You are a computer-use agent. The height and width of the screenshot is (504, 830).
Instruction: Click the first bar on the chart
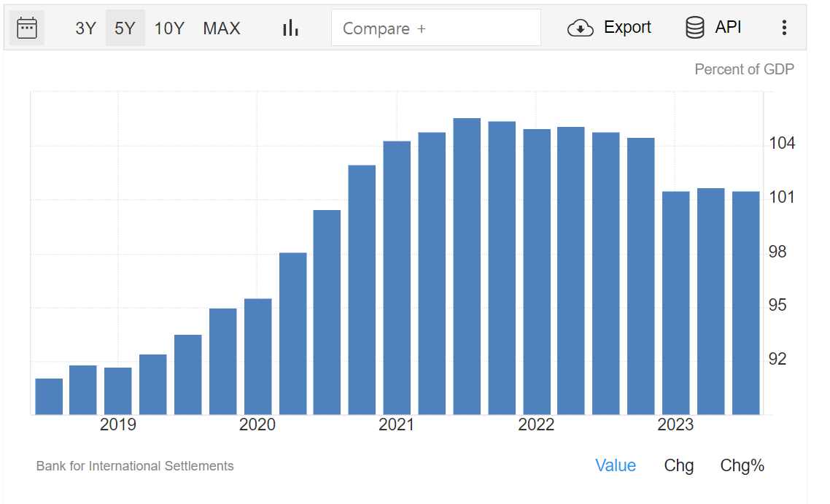point(49,397)
